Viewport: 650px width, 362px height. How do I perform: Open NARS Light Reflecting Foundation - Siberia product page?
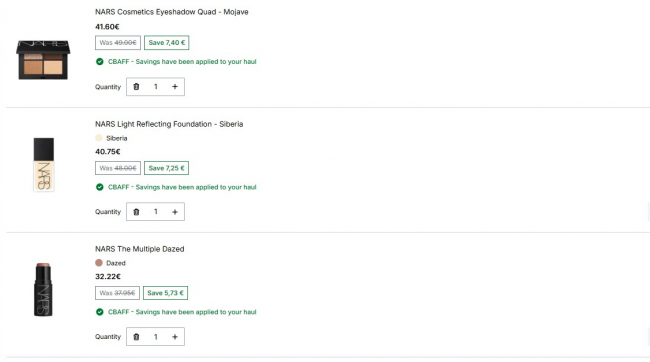(x=169, y=124)
